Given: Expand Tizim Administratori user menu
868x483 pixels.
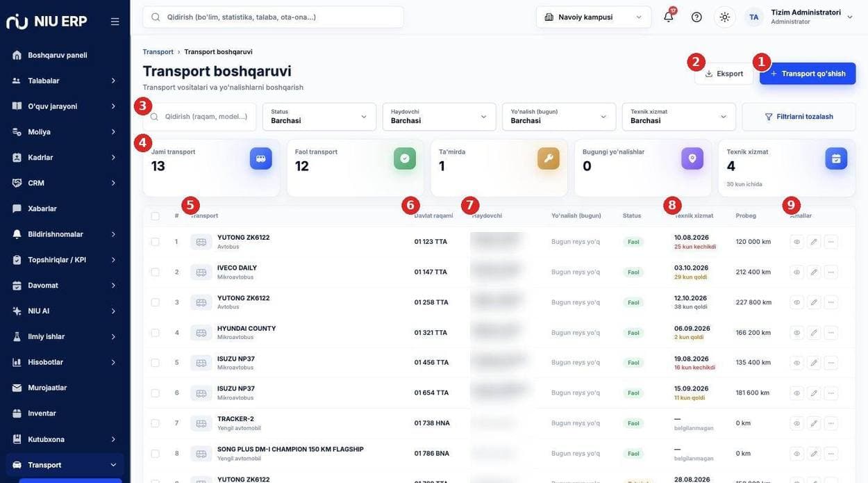Looking at the screenshot, I should click(x=799, y=17).
